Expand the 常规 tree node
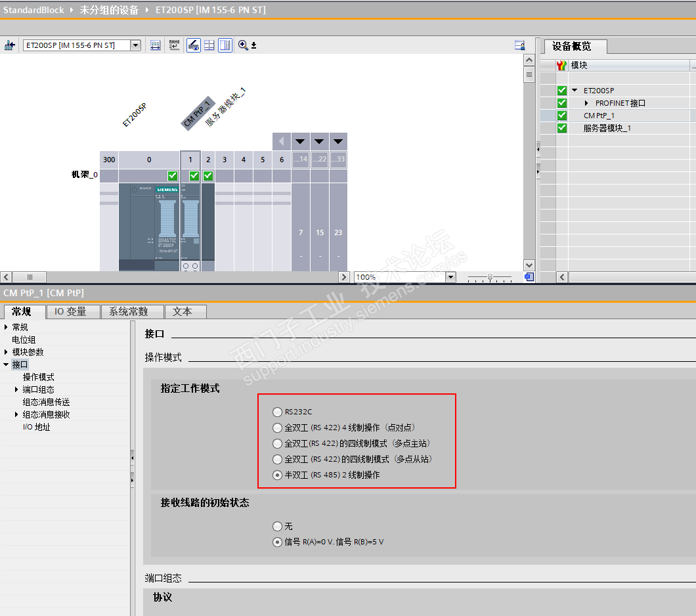 [x=6, y=327]
